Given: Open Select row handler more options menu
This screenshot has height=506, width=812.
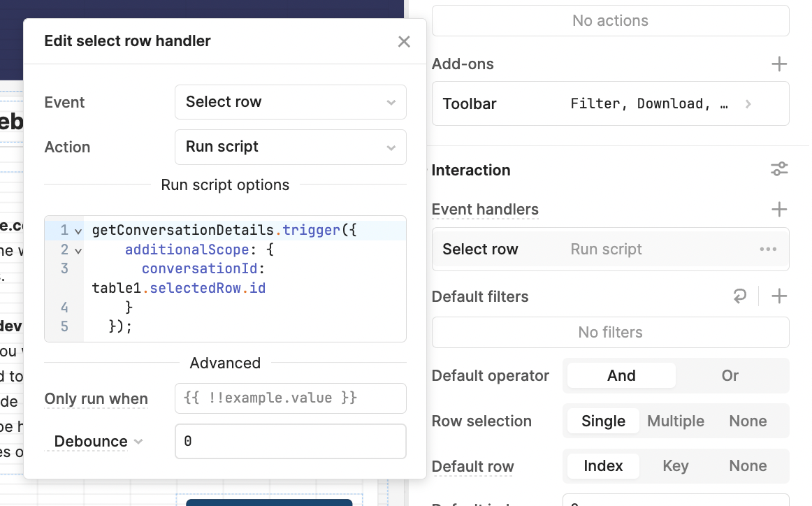Looking at the screenshot, I should click(x=768, y=249).
